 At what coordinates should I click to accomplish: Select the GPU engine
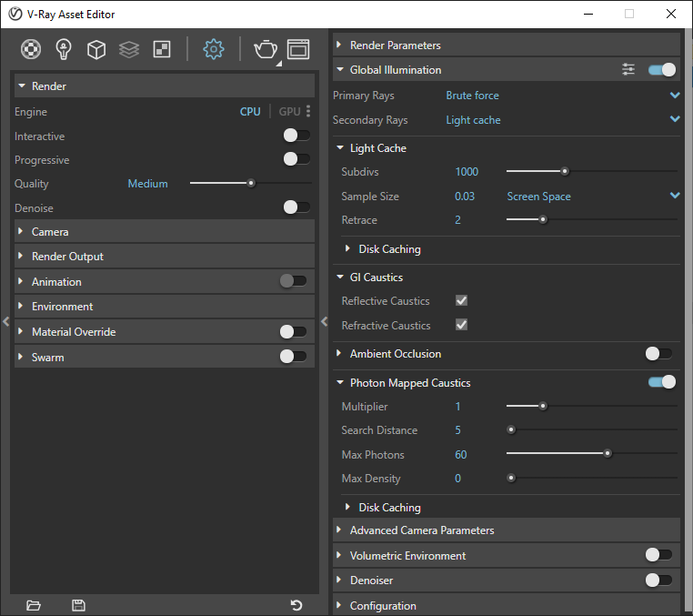289,111
